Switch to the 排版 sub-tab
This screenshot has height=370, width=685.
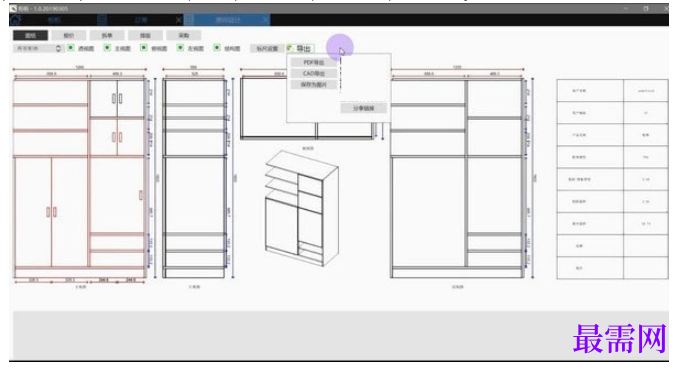click(x=145, y=35)
